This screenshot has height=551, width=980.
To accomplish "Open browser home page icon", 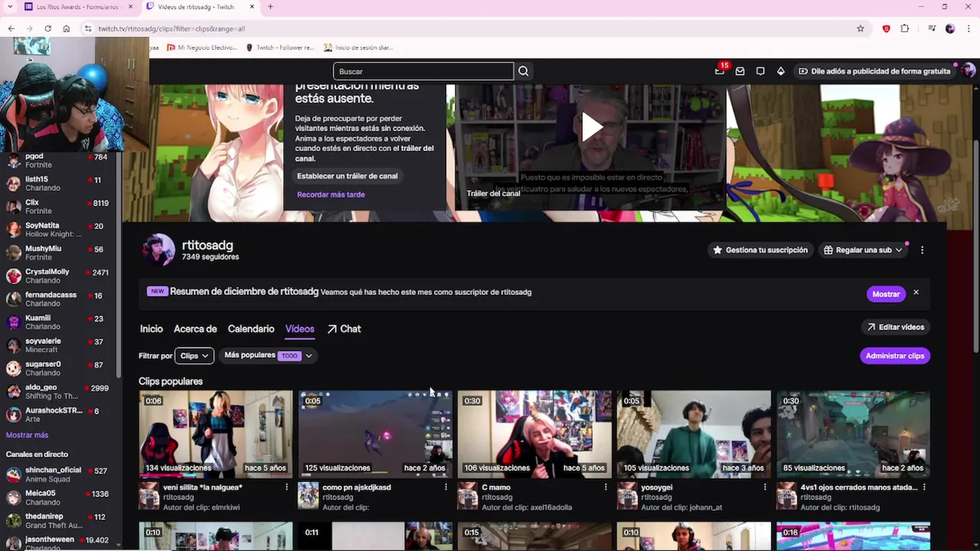I will tap(67, 28).
